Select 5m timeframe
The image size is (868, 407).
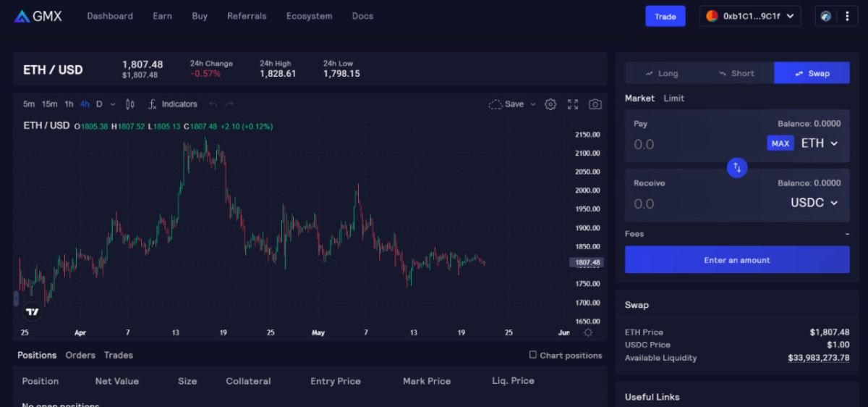(29, 104)
